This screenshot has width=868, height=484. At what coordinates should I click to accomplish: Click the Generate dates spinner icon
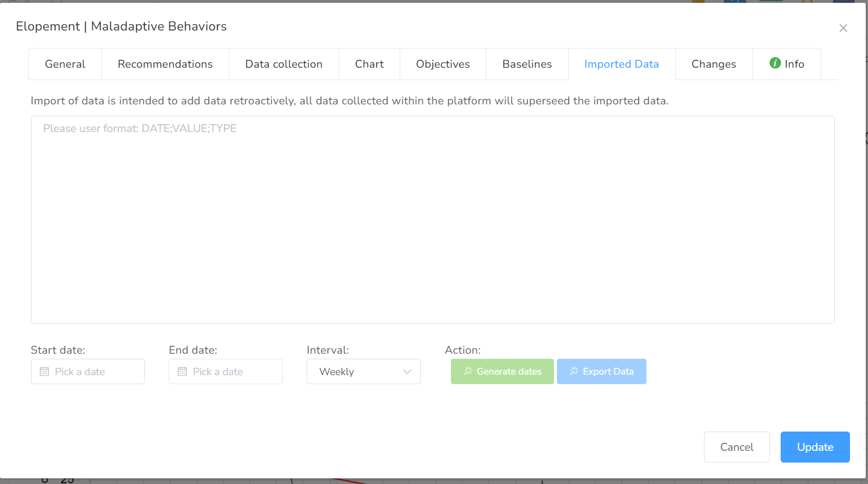point(468,371)
